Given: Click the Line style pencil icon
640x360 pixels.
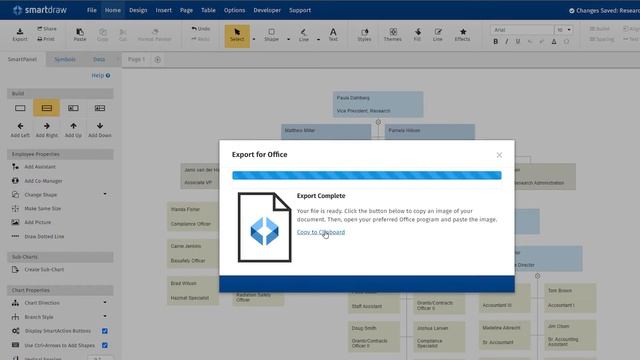Looking at the screenshot, I should pyautogui.click(x=438, y=35).
